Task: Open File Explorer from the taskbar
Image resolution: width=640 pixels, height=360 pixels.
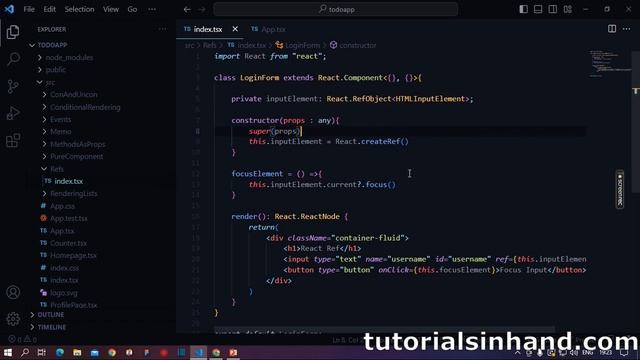Action: pyautogui.click(x=77, y=352)
